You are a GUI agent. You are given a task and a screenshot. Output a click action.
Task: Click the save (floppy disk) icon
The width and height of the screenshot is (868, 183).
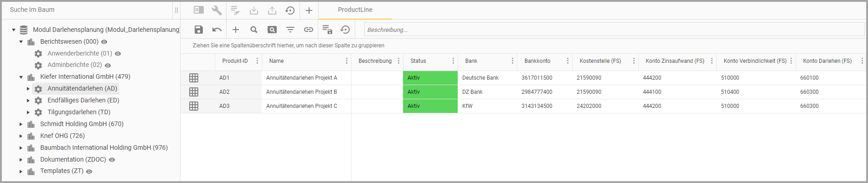pyautogui.click(x=199, y=30)
